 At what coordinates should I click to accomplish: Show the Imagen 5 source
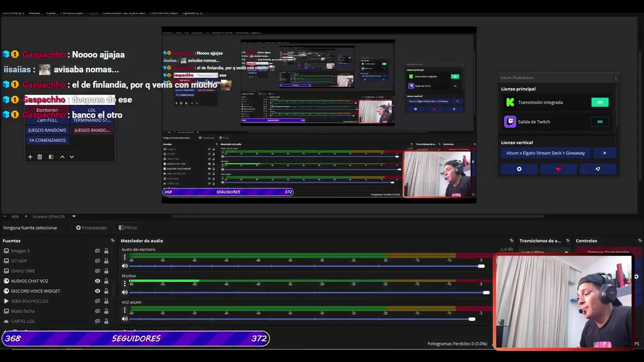pyautogui.click(x=98, y=251)
